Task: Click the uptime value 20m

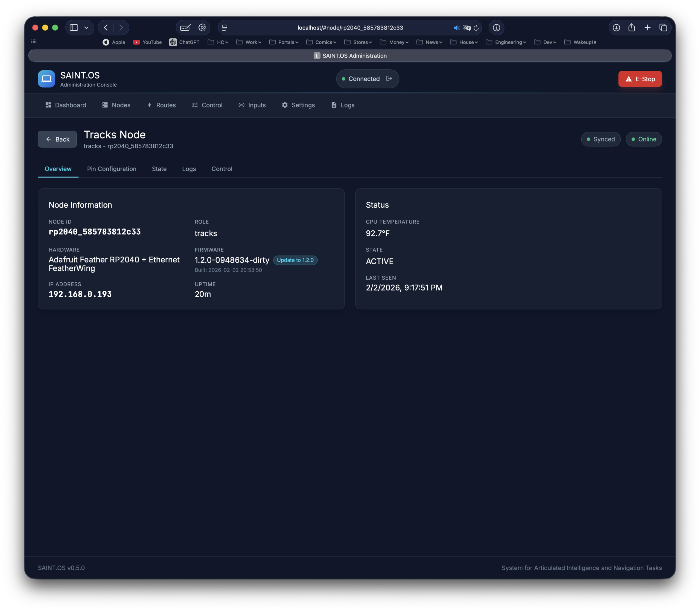Action: (203, 294)
